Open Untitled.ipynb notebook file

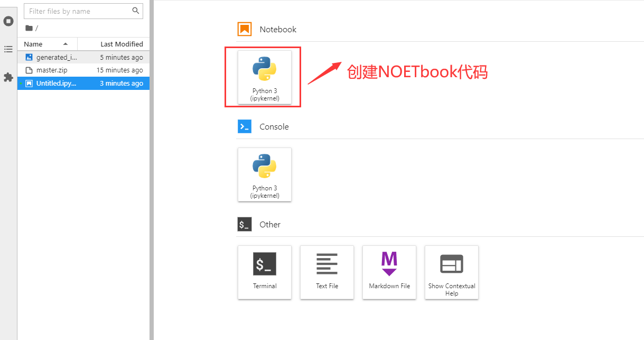[56, 83]
